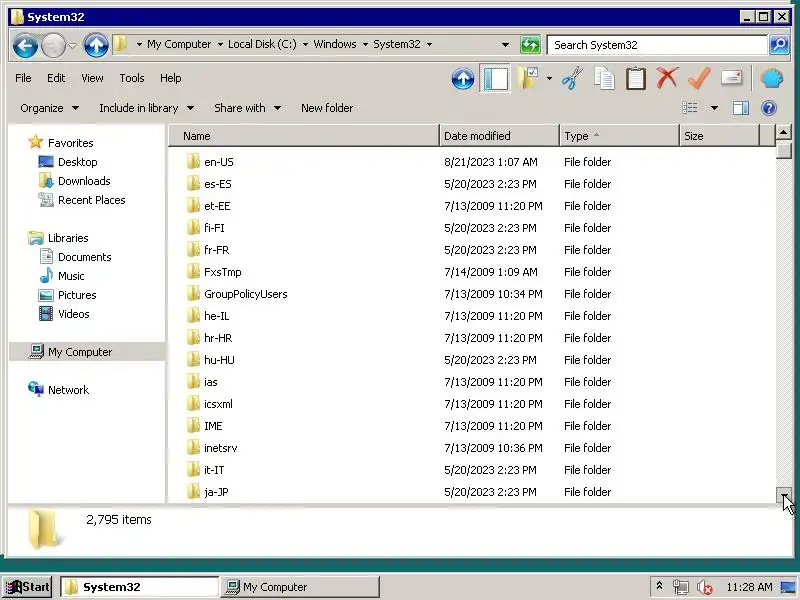Click the email envelope toolbar icon
The image size is (800, 600).
[x=731, y=78]
